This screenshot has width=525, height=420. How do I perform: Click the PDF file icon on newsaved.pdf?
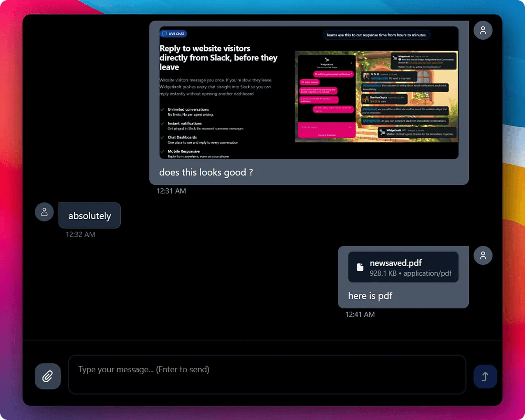coord(359,267)
